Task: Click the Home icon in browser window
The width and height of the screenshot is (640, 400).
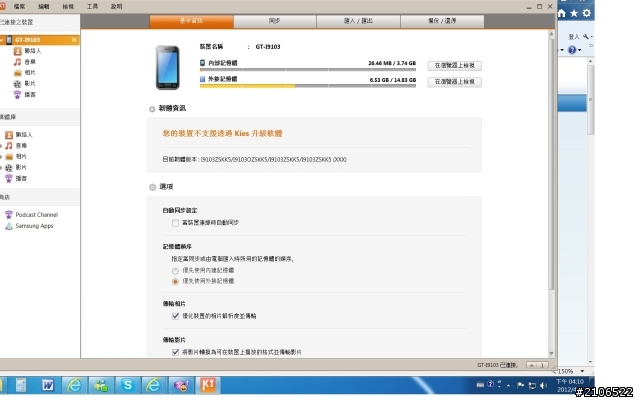Action: (562, 13)
